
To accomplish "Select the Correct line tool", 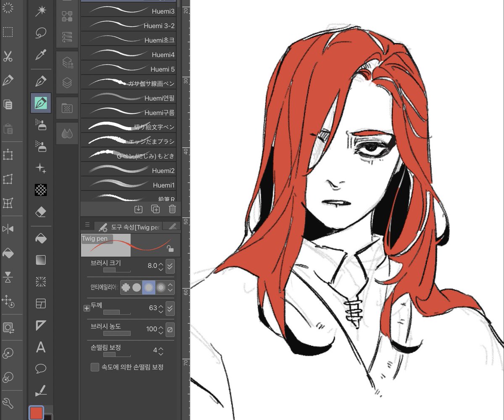I will pyautogui.click(x=41, y=391).
